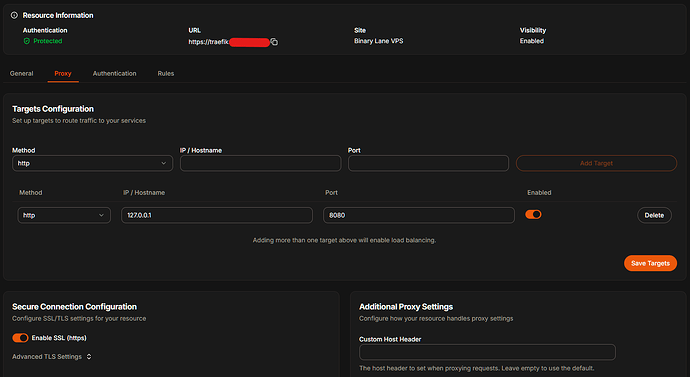Delete the 127.0.0.1 target

click(654, 215)
